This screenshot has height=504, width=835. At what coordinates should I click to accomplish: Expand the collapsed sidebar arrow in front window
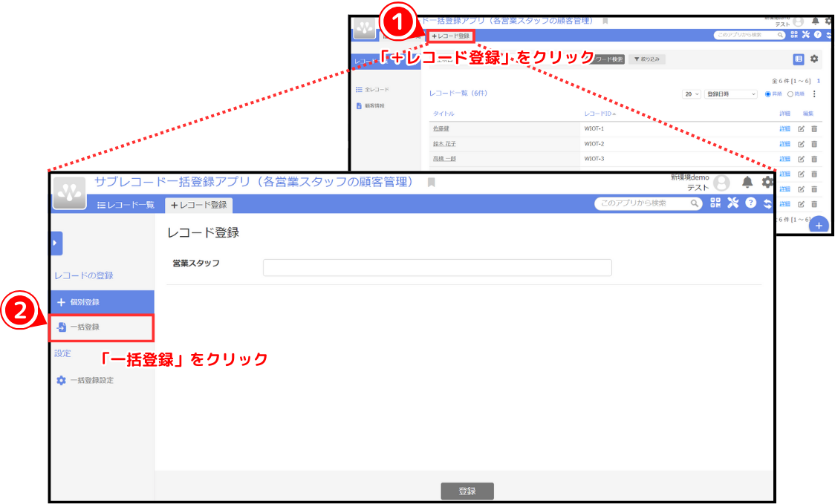(x=56, y=243)
